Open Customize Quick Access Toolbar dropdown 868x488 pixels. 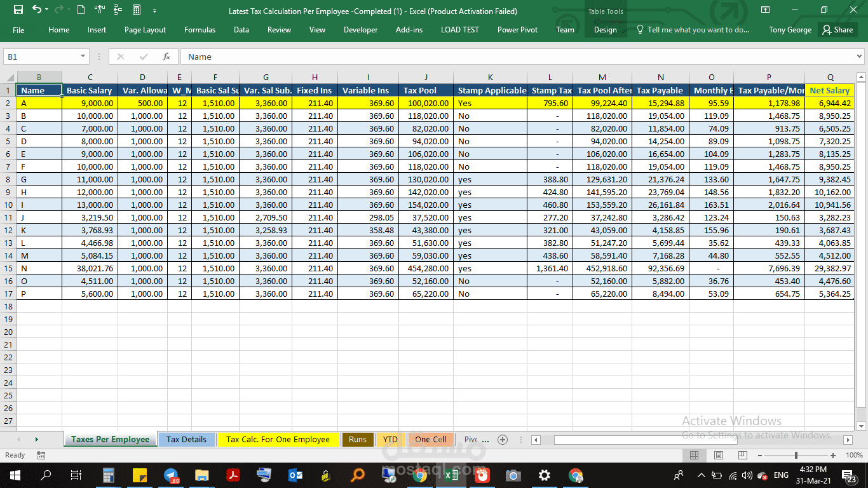click(154, 10)
